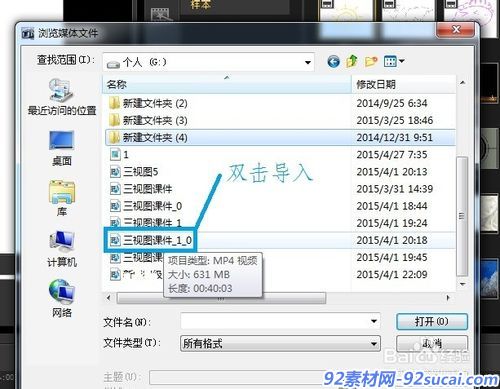Select folder 新建文件夹 (2)
The height and width of the screenshot is (389, 500).
148,103
